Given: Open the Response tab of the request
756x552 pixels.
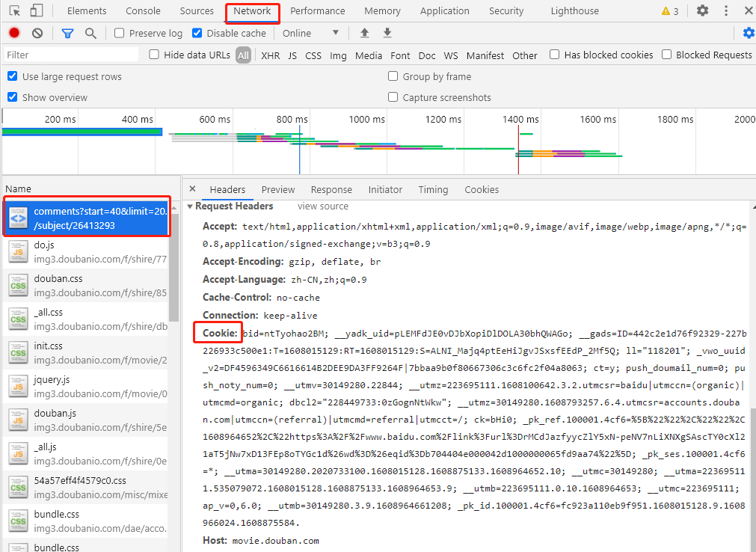Looking at the screenshot, I should (x=331, y=190).
